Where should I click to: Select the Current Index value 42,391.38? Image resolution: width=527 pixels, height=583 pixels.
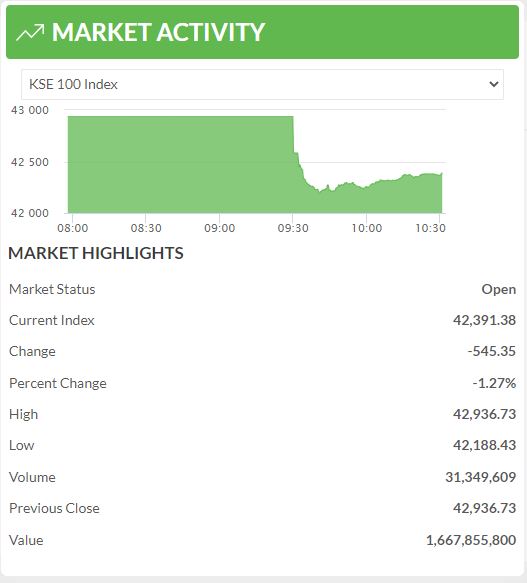click(x=484, y=320)
